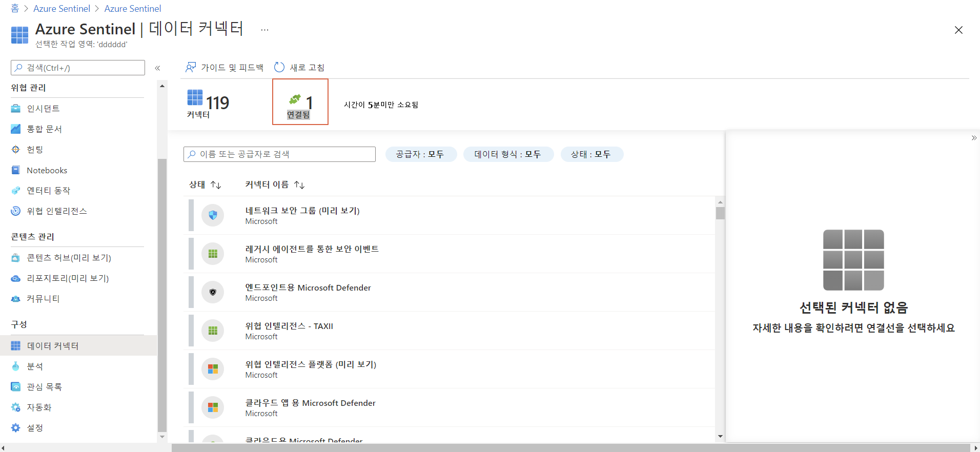
Task: Click the sidebar 검색(Ctrl+/) search field
Action: pyautogui.click(x=78, y=68)
